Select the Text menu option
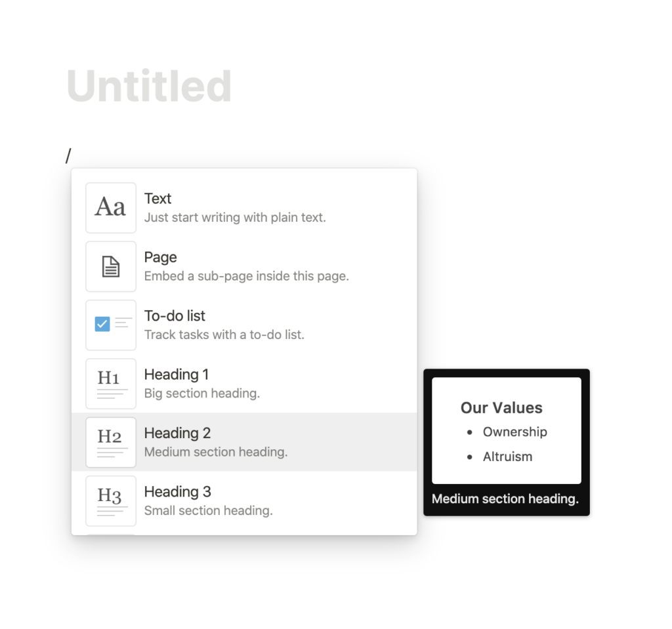Image resolution: width=672 pixels, height=629 pixels. pos(244,208)
